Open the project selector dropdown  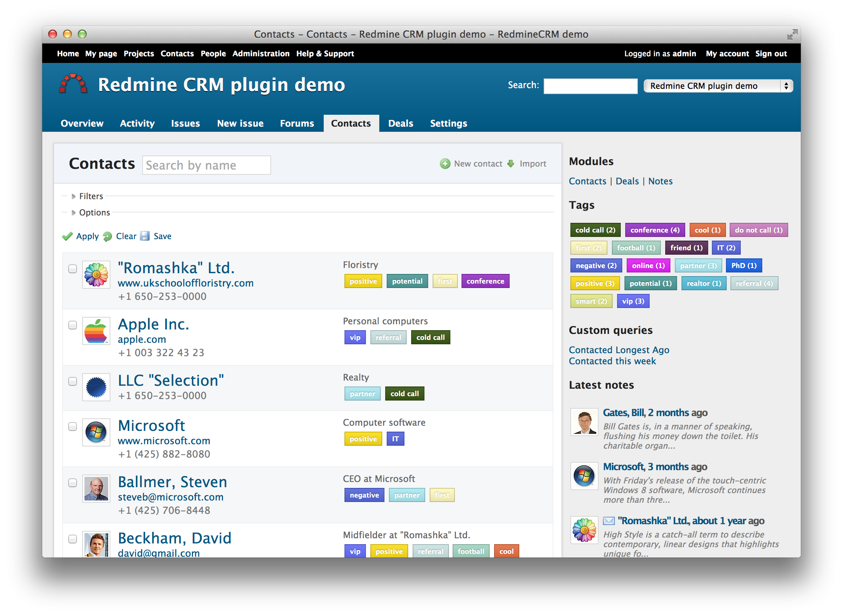(x=718, y=86)
